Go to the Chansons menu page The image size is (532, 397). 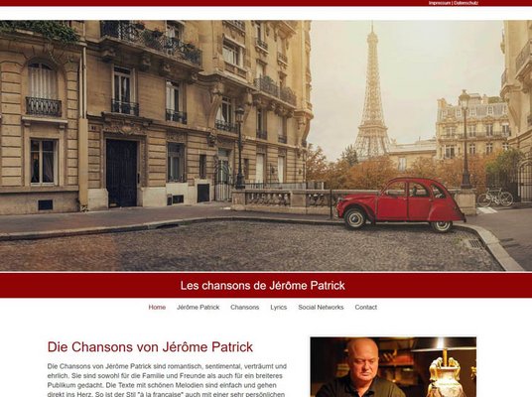click(244, 307)
